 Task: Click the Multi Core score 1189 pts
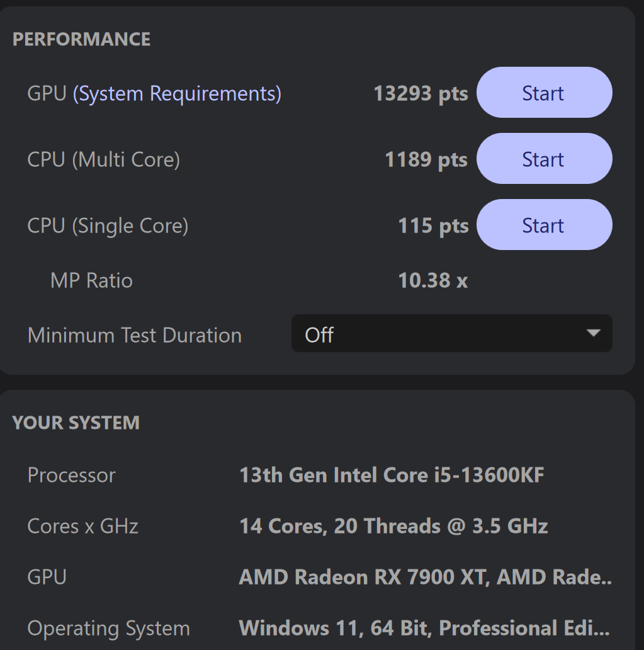[426, 160]
